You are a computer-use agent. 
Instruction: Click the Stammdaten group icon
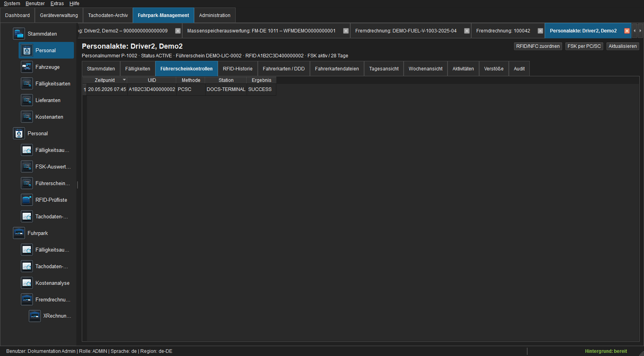(x=19, y=34)
